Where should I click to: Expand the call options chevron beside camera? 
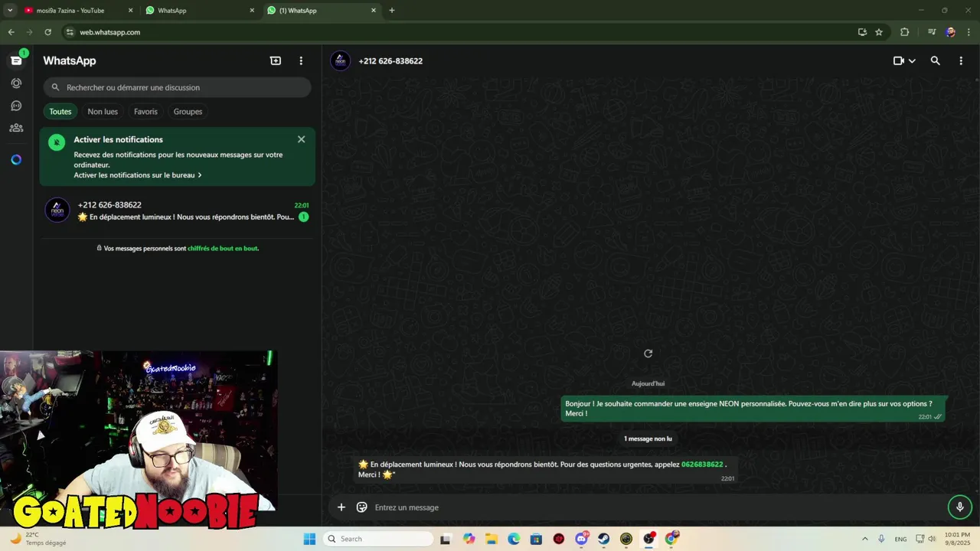pyautogui.click(x=912, y=60)
